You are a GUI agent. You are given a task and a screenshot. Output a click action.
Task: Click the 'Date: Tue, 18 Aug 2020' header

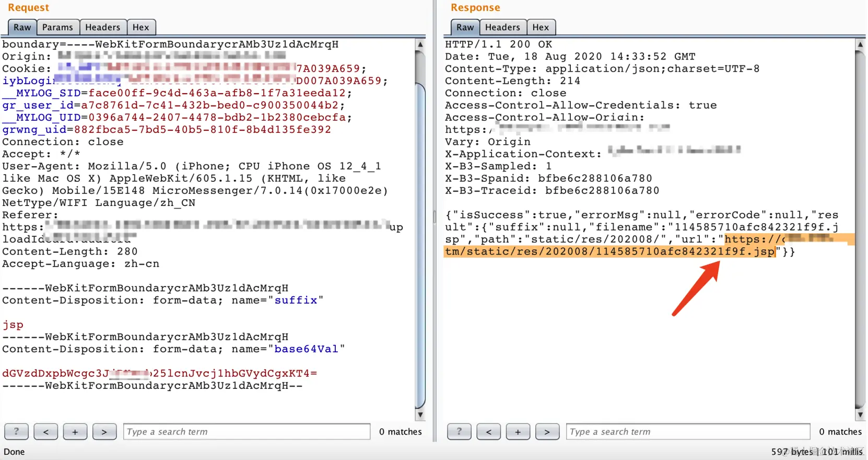570,56
